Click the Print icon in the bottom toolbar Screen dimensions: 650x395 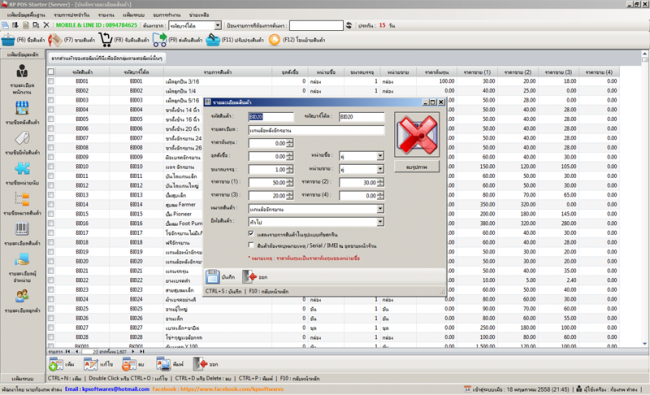click(x=163, y=364)
